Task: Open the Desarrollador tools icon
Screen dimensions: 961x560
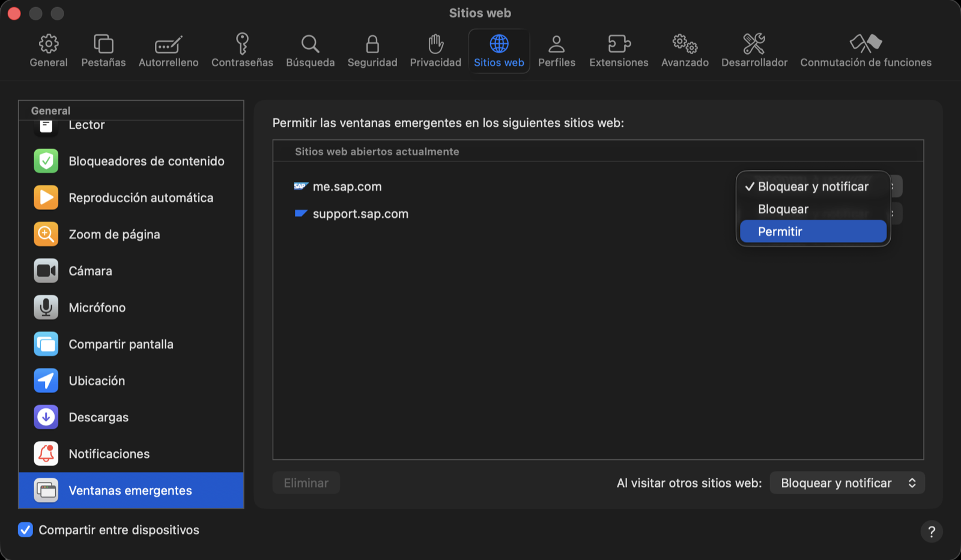Action: 754,44
